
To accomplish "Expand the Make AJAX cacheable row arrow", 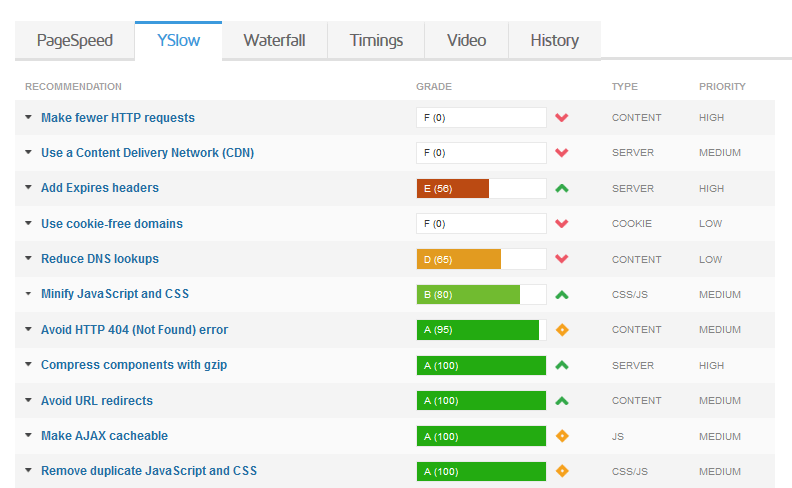I will click(28, 435).
